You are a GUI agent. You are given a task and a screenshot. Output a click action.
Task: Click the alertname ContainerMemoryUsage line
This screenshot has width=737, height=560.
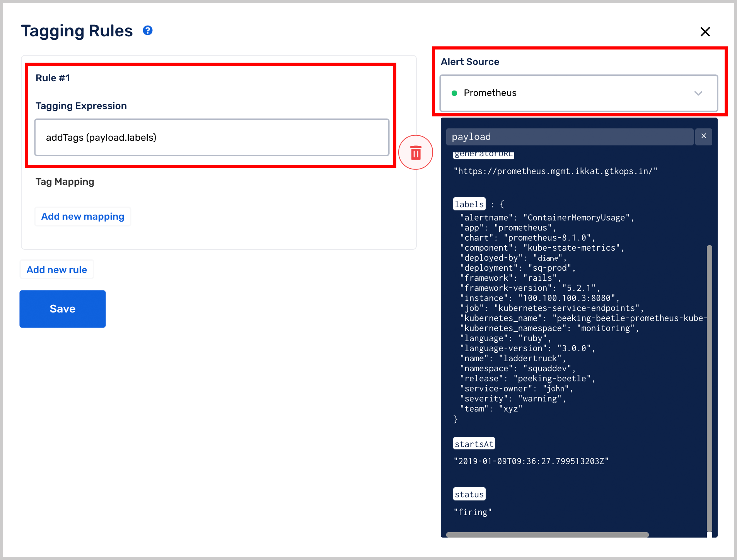click(x=547, y=218)
